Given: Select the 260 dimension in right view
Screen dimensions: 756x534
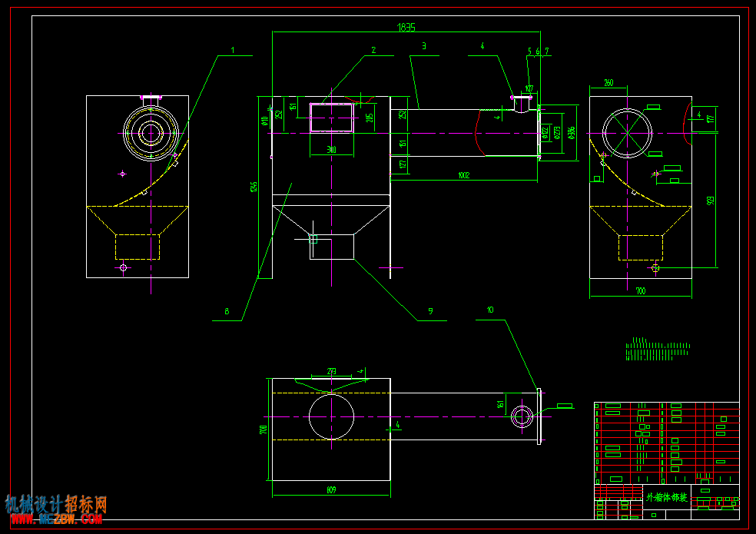Looking at the screenshot, I should (608, 83).
